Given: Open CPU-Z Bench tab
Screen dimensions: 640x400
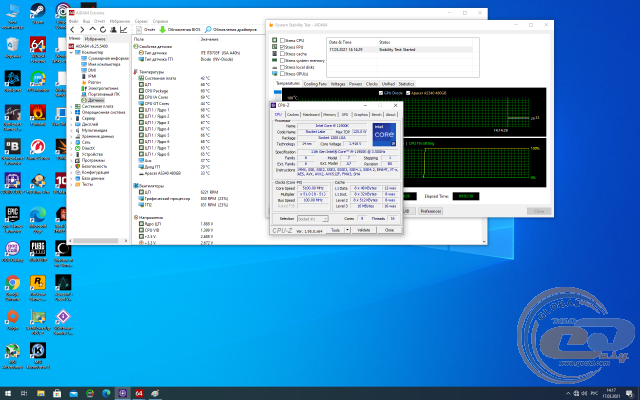Looking at the screenshot, I should (376, 115).
